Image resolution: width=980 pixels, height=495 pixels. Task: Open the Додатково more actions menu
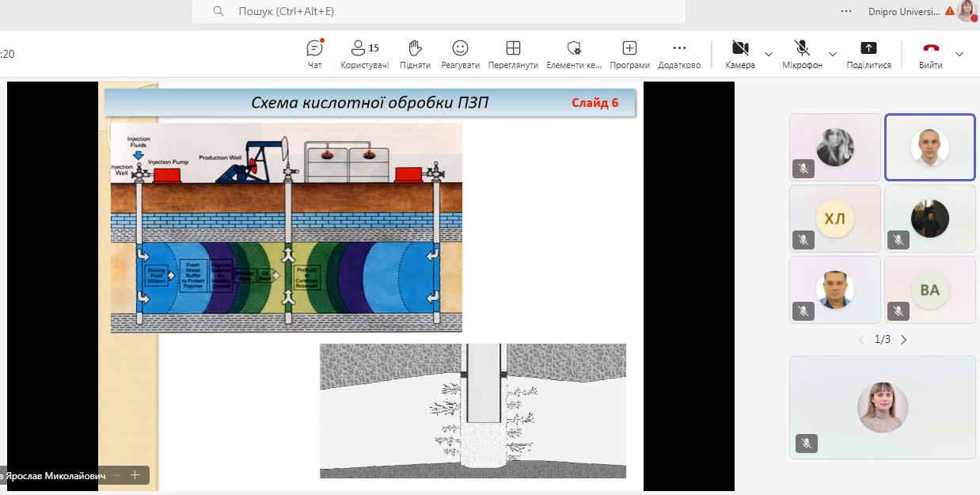pyautogui.click(x=679, y=53)
